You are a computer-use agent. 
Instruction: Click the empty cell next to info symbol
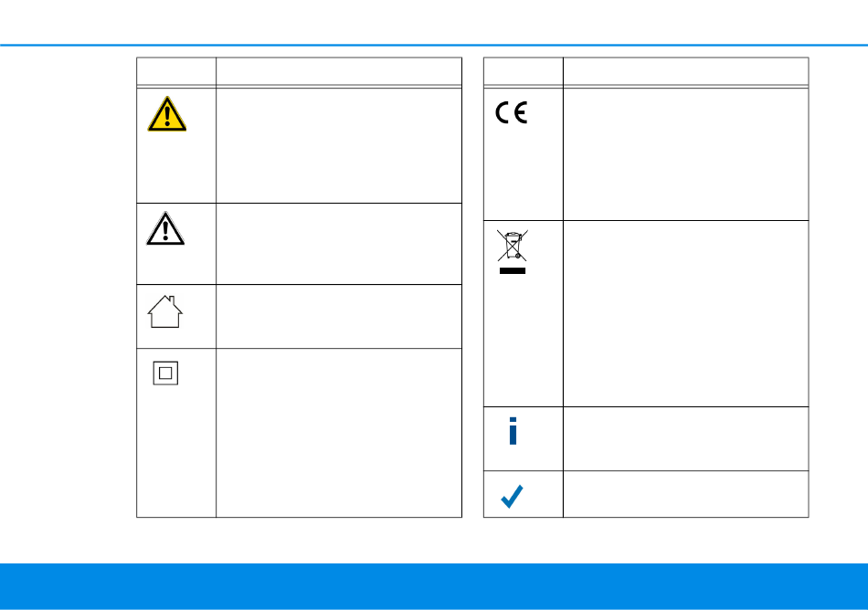point(686,439)
